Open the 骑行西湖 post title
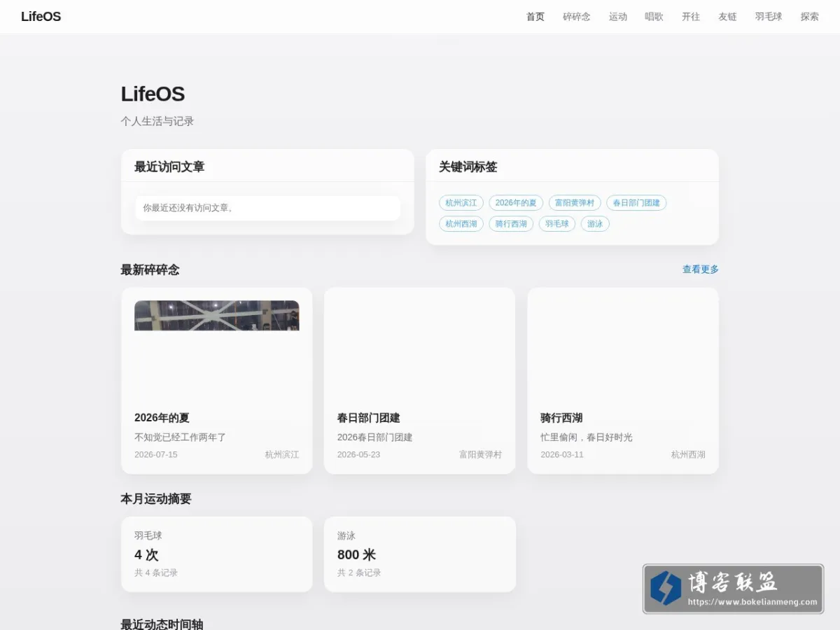 click(x=561, y=418)
